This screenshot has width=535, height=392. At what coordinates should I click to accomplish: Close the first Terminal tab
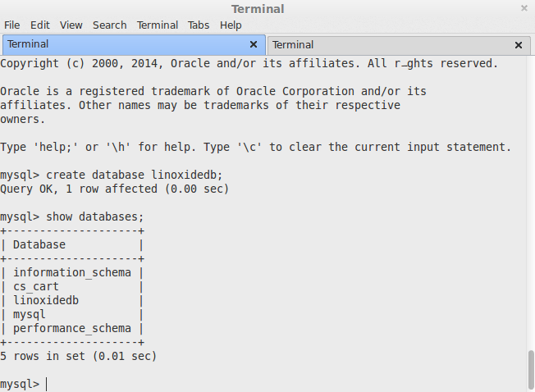[254, 44]
